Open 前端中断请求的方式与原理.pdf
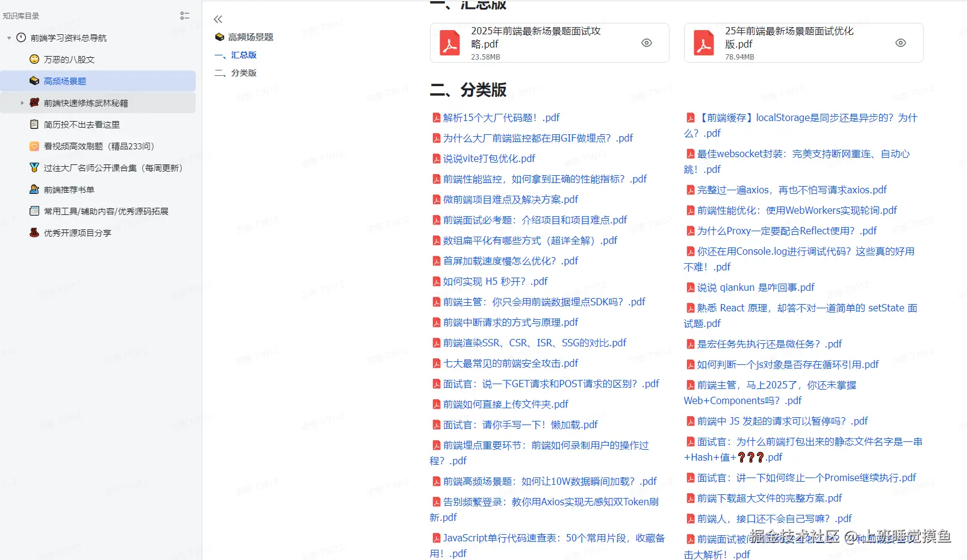Screen dimensions: 967x560 (x=511, y=322)
